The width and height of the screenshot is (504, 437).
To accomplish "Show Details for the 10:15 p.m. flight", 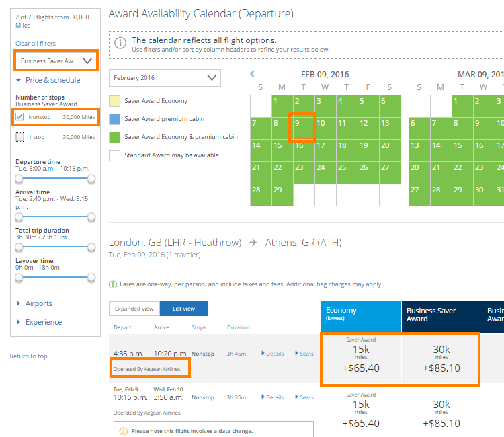I will pos(272,397).
